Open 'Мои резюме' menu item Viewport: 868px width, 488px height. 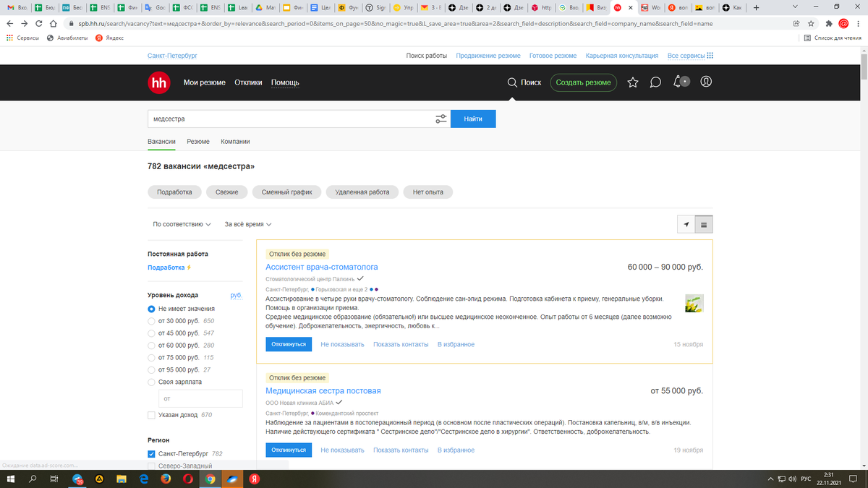(x=205, y=82)
